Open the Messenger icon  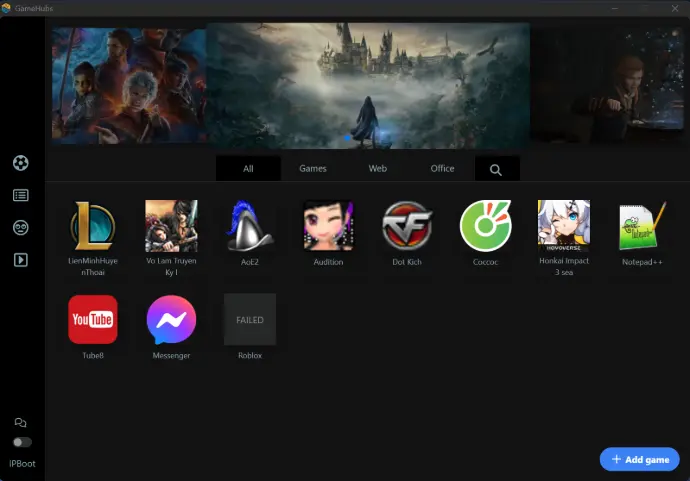171,319
